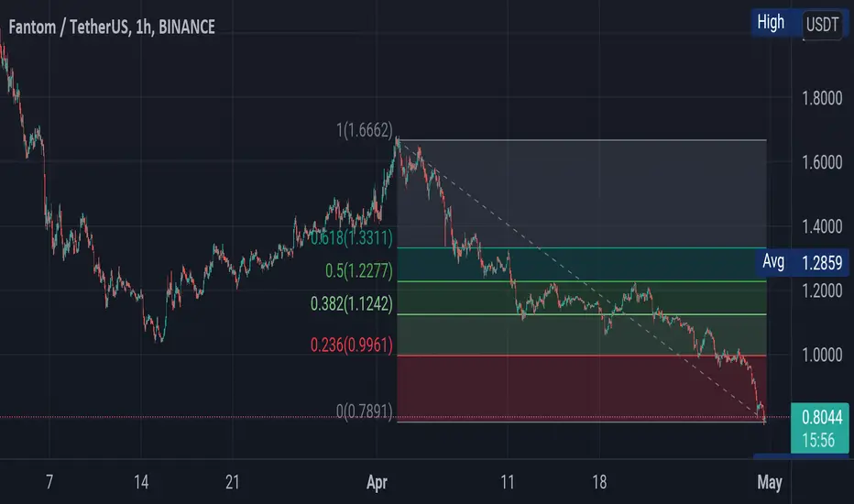The width and height of the screenshot is (854, 504).
Task: Click the 1.8000 price axis value
Action: coord(822,98)
